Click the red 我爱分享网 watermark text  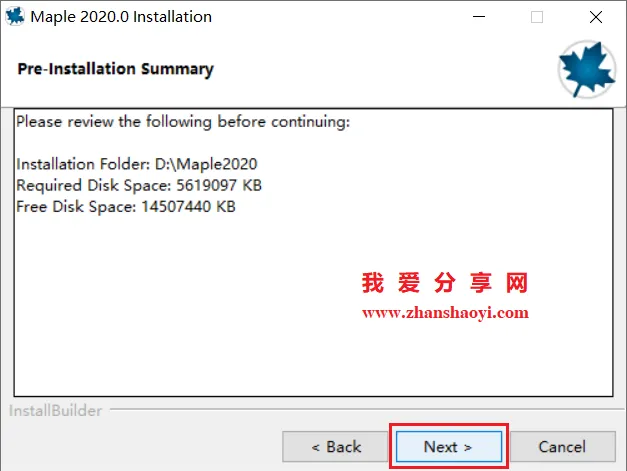click(445, 283)
